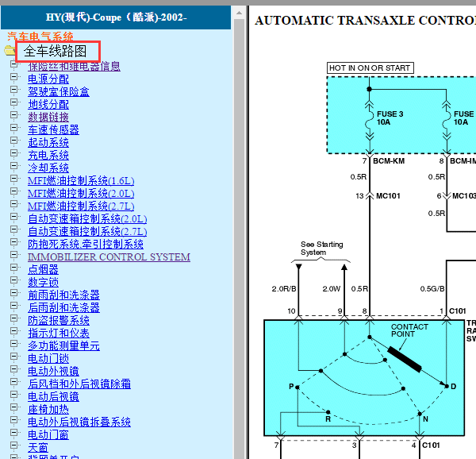Viewport: 476px width, 459px height.
Task: Collapse tree node beside 数据链接
Action: tap(13, 115)
